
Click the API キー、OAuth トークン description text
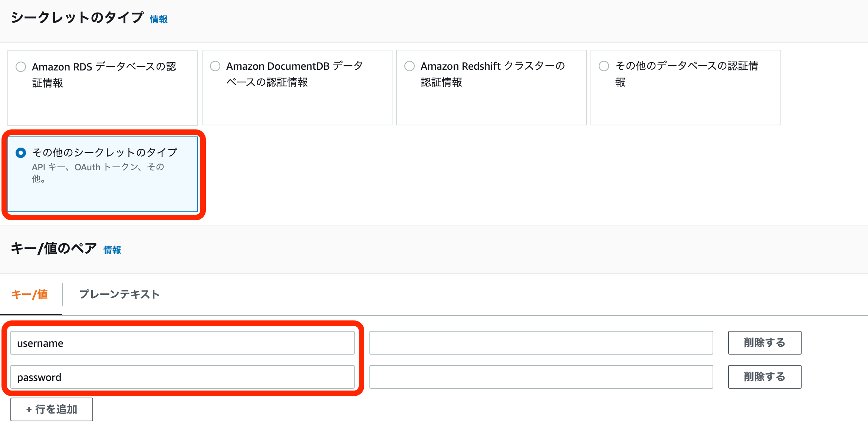[98, 168]
